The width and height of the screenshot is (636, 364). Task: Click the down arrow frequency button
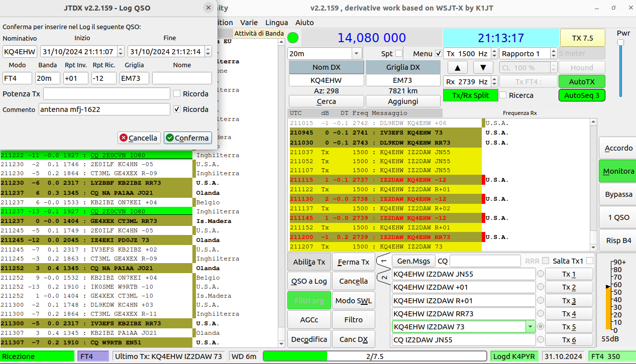483,68
